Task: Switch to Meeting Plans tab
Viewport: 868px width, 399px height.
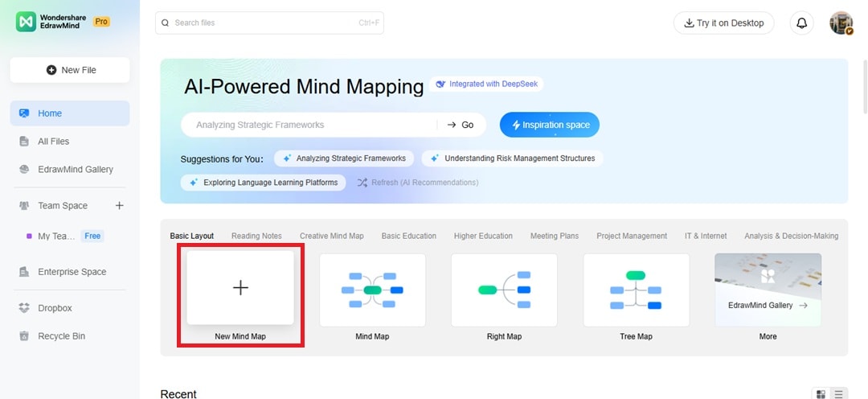Action: click(555, 236)
